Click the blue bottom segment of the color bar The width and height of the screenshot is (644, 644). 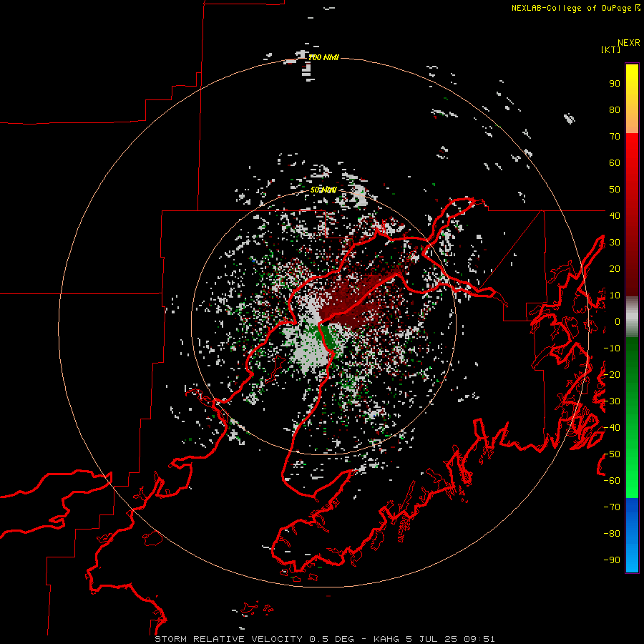coord(632,535)
